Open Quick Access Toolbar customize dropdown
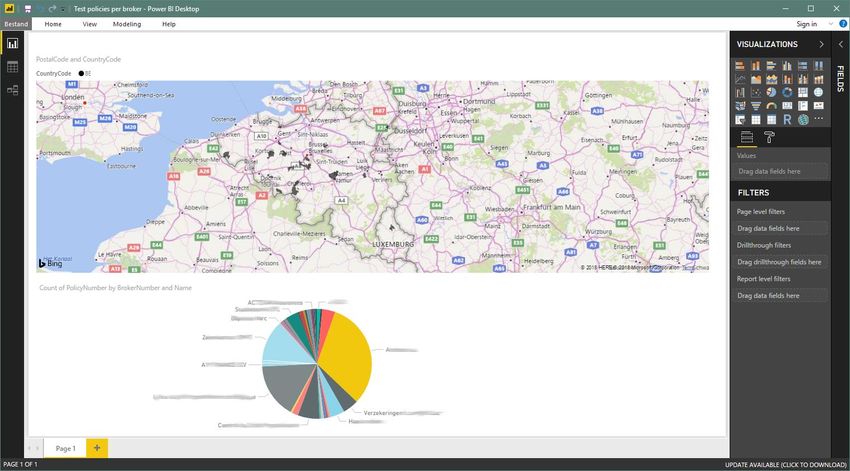The width and height of the screenshot is (850, 471). coord(63,9)
